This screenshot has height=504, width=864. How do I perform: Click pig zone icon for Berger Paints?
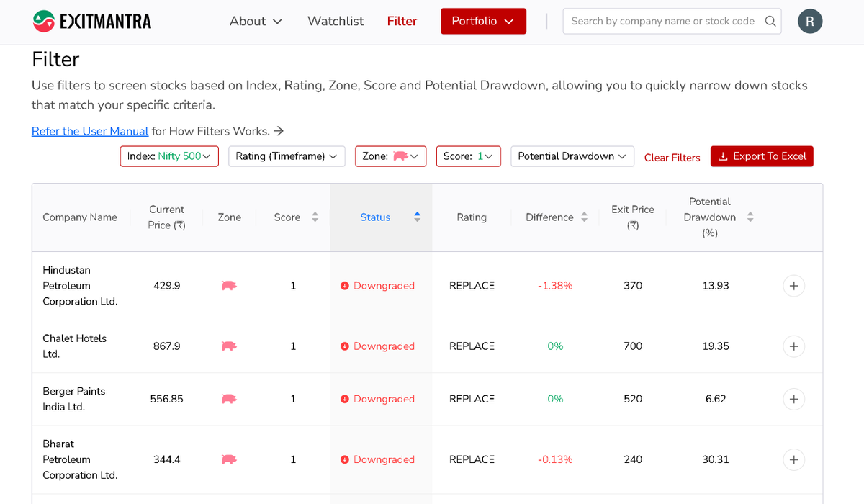coord(229,399)
